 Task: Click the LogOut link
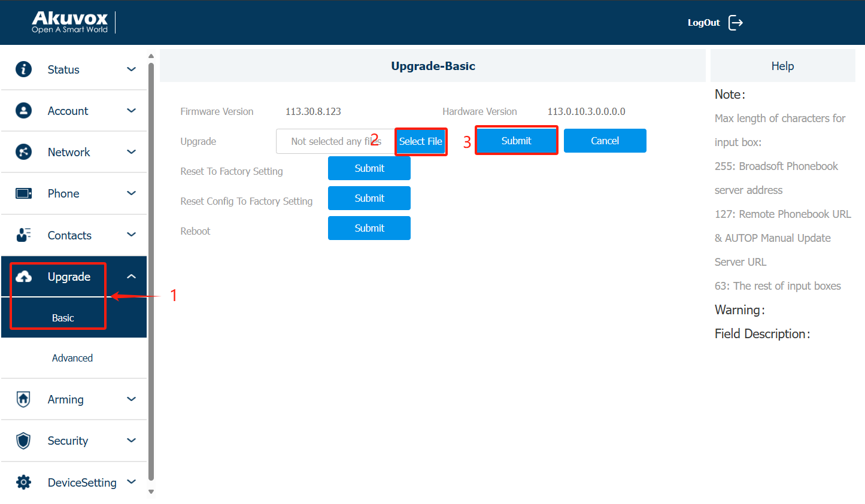coord(703,23)
